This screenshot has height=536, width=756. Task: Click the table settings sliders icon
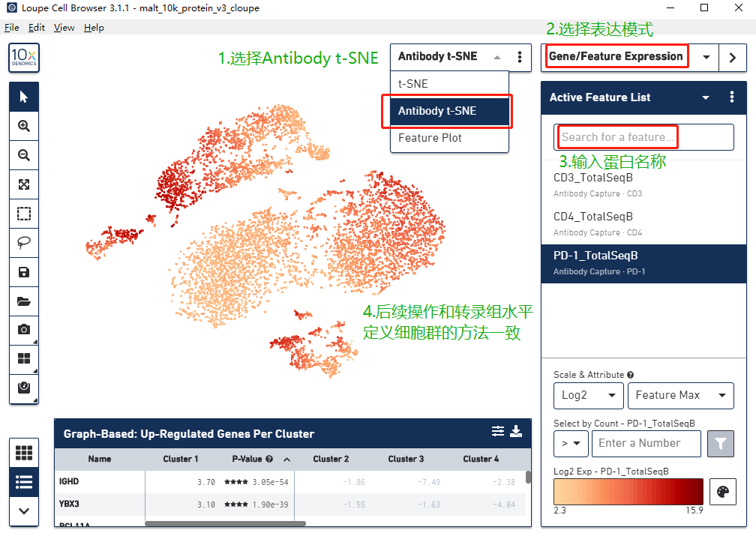coord(498,431)
